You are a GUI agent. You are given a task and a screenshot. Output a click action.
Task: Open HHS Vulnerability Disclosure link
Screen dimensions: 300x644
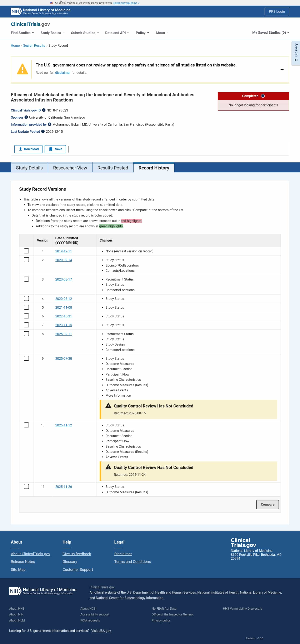pos(242,609)
